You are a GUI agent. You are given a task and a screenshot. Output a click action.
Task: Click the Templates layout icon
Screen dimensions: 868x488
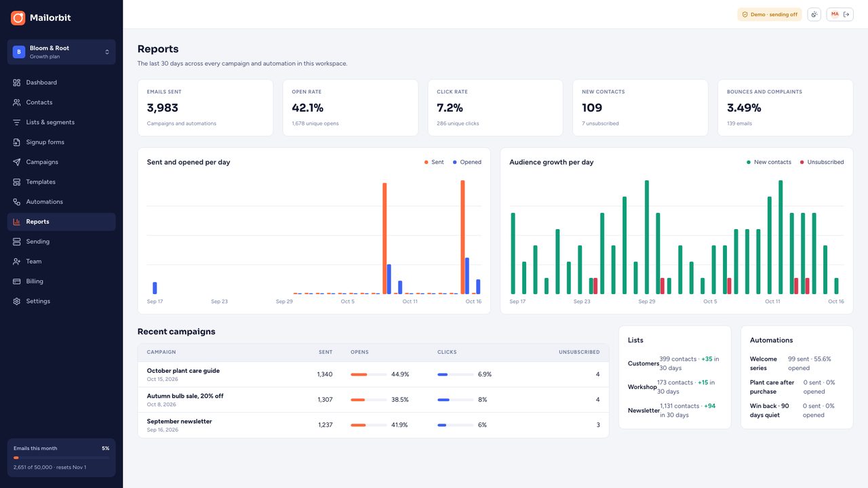(17, 182)
